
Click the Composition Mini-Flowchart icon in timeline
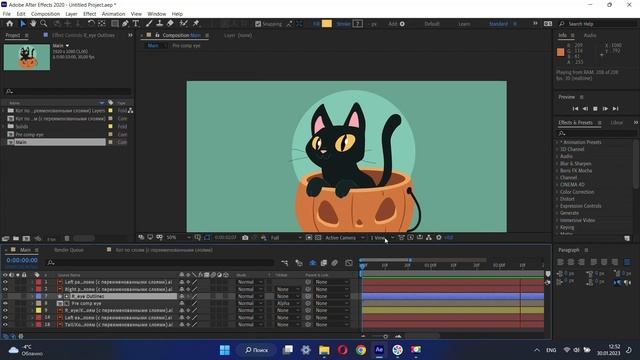[284, 263]
